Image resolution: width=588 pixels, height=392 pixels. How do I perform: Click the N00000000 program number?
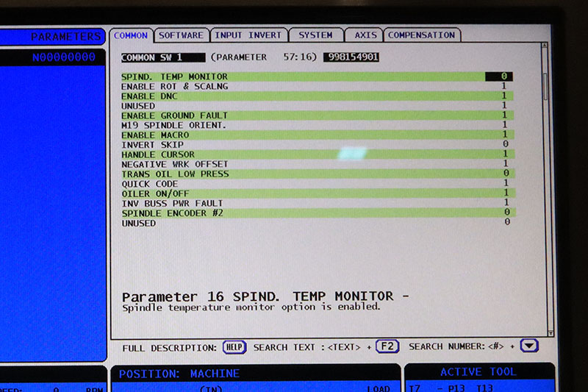[x=64, y=57]
